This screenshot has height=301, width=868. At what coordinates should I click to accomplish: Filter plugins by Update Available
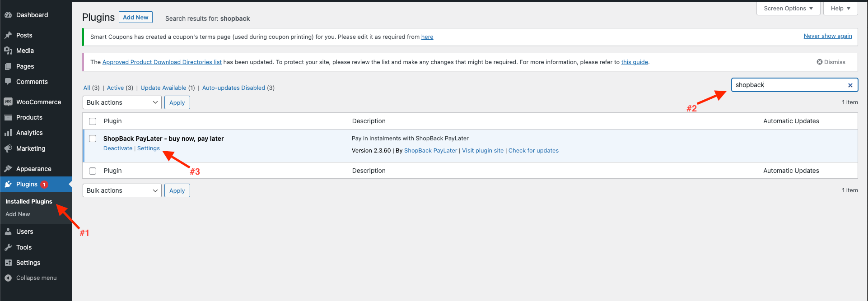point(168,88)
